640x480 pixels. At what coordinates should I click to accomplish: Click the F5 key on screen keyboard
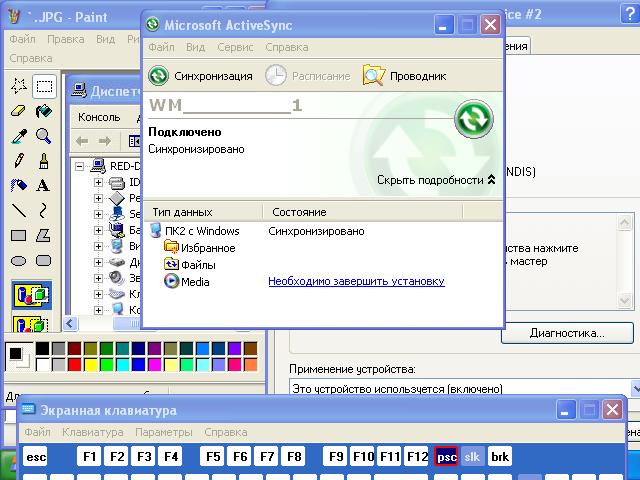click(213, 456)
